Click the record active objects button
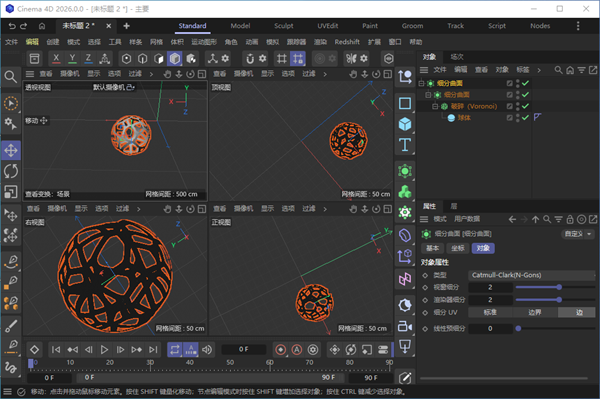Viewport: 600px width, 399px height. click(280, 349)
